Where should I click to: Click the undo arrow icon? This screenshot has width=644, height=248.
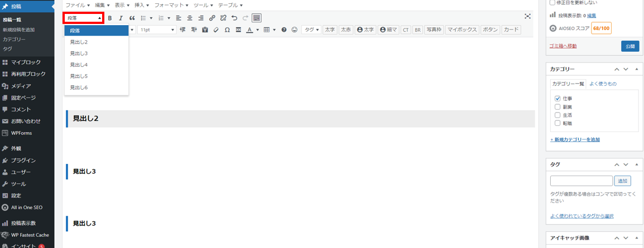(x=234, y=18)
